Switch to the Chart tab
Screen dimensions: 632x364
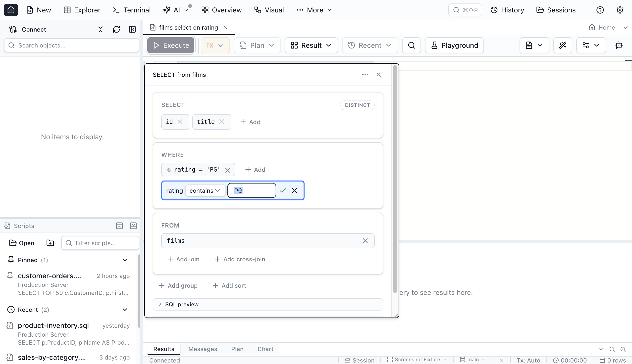point(265,349)
